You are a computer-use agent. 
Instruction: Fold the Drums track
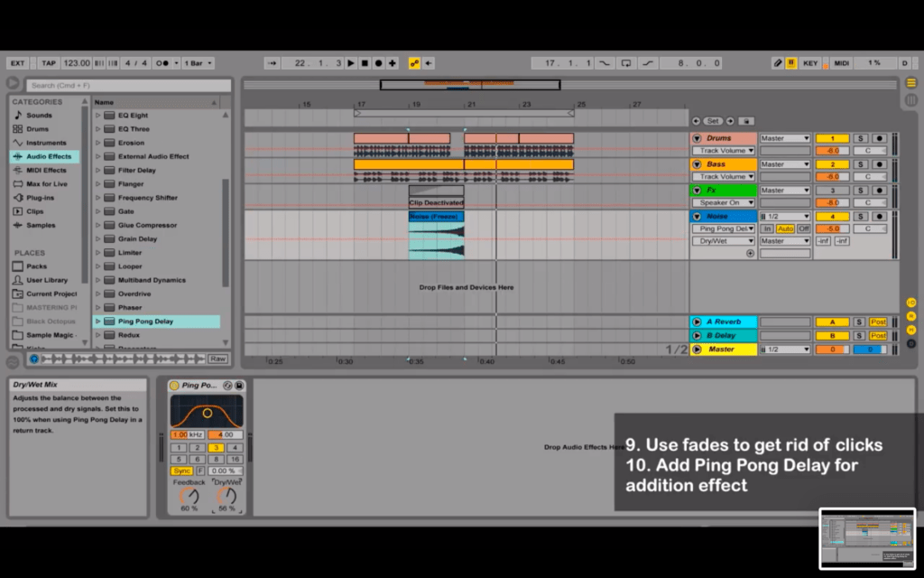697,138
